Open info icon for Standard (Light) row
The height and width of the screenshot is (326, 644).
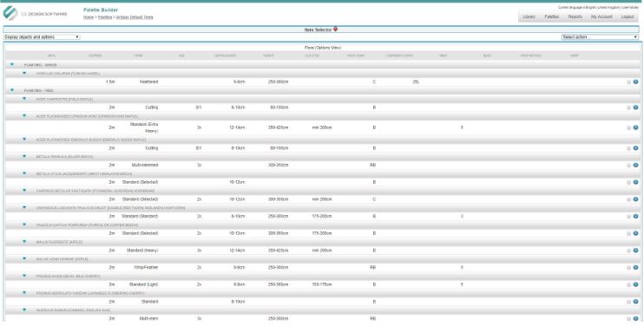click(x=635, y=284)
